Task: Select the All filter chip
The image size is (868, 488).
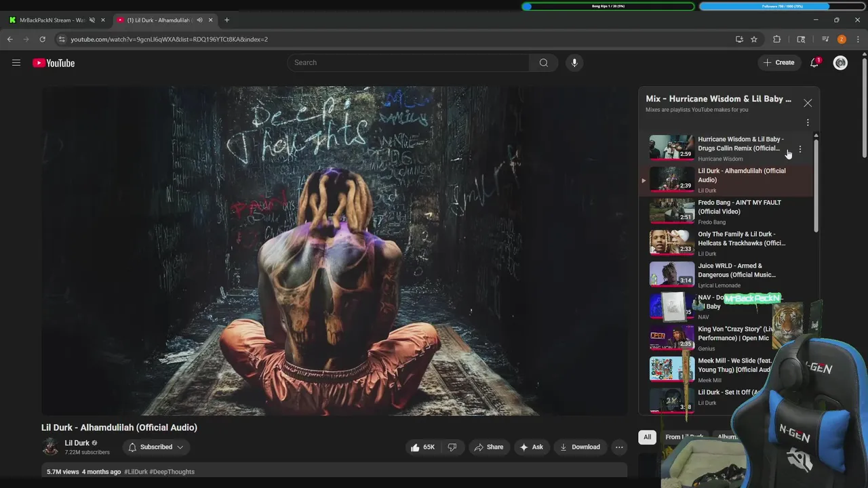Action: (647, 437)
